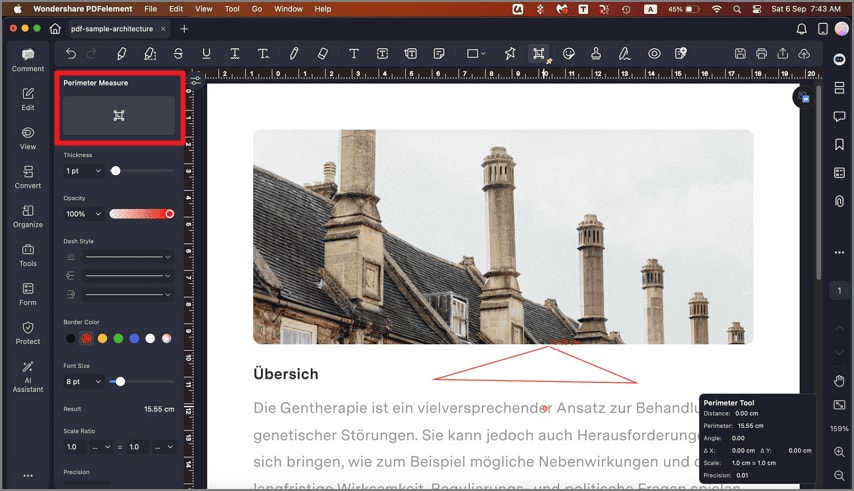Open the bookmarks panel icon
This screenshot has height=491, width=854.
pos(839,144)
